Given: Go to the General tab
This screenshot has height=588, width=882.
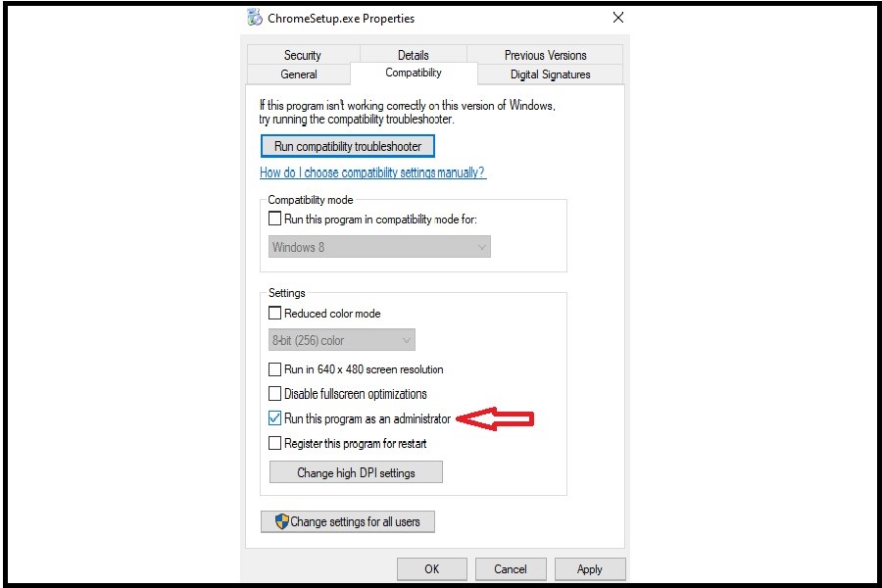Looking at the screenshot, I should click(x=299, y=74).
